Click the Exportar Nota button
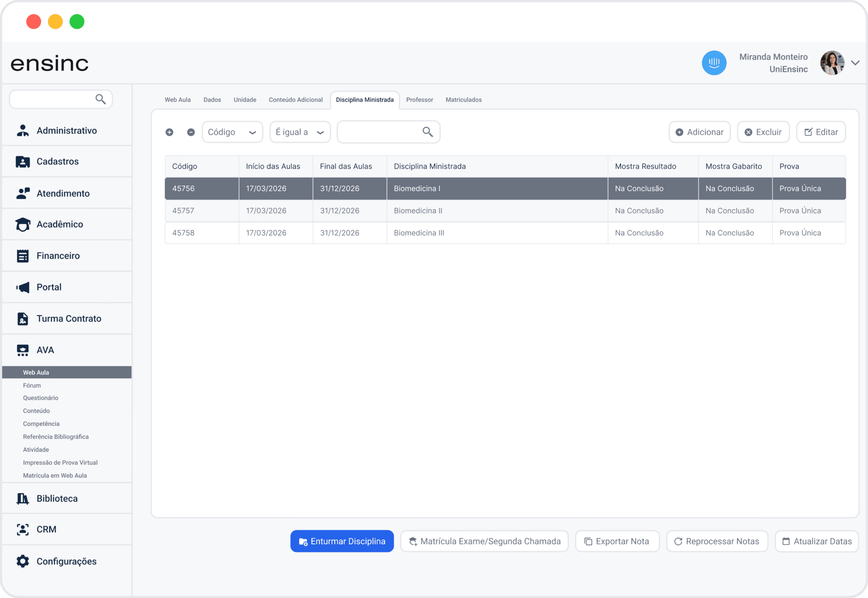Image resolution: width=868 pixels, height=598 pixels. click(617, 541)
